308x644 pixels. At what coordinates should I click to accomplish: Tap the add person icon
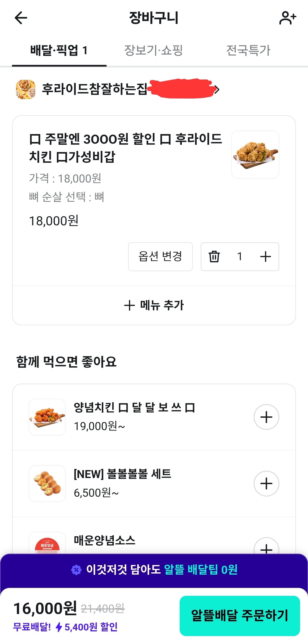(x=287, y=18)
